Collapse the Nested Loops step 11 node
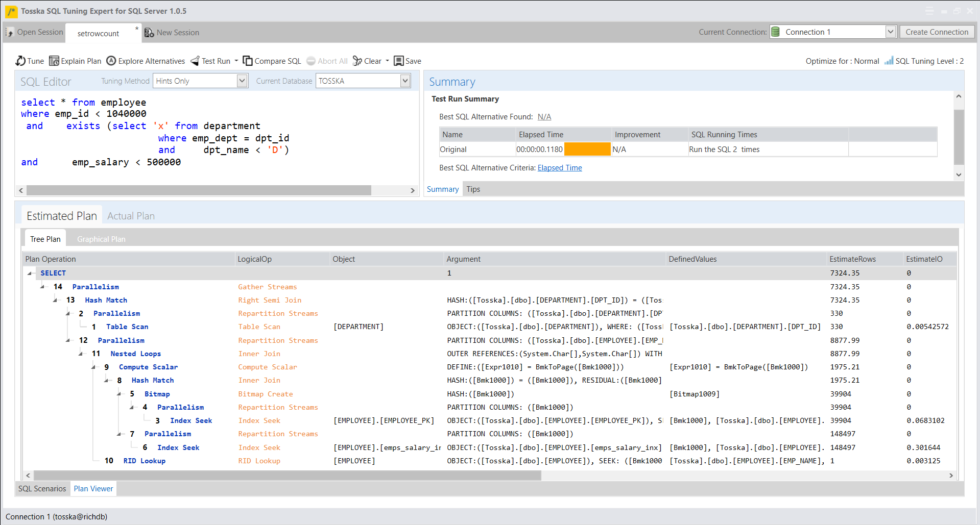Viewport: 980px width, 525px height. coord(81,353)
